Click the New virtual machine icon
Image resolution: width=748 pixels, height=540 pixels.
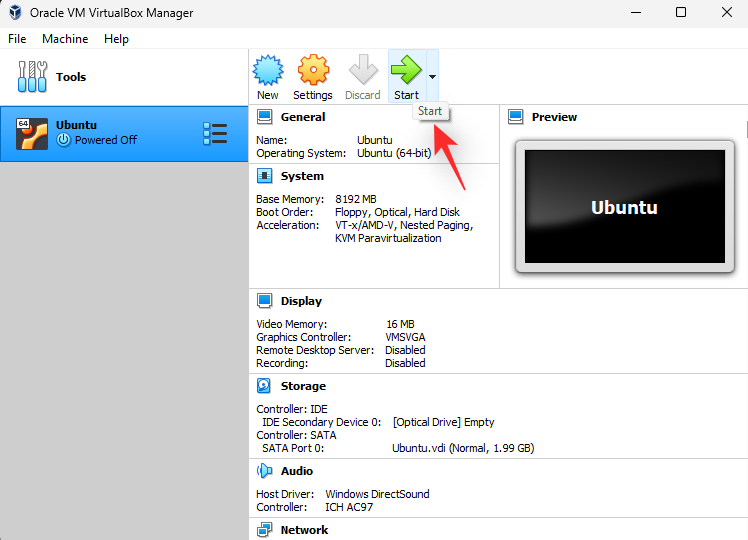click(x=267, y=71)
